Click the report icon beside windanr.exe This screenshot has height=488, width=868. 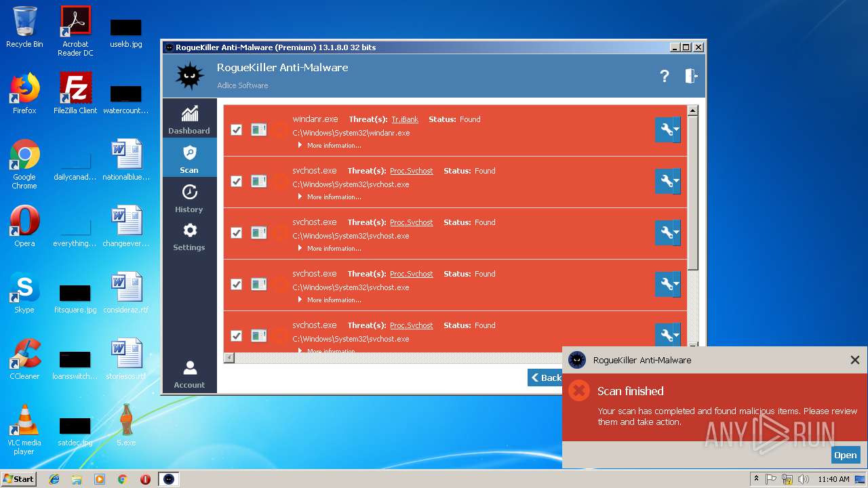(259, 129)
